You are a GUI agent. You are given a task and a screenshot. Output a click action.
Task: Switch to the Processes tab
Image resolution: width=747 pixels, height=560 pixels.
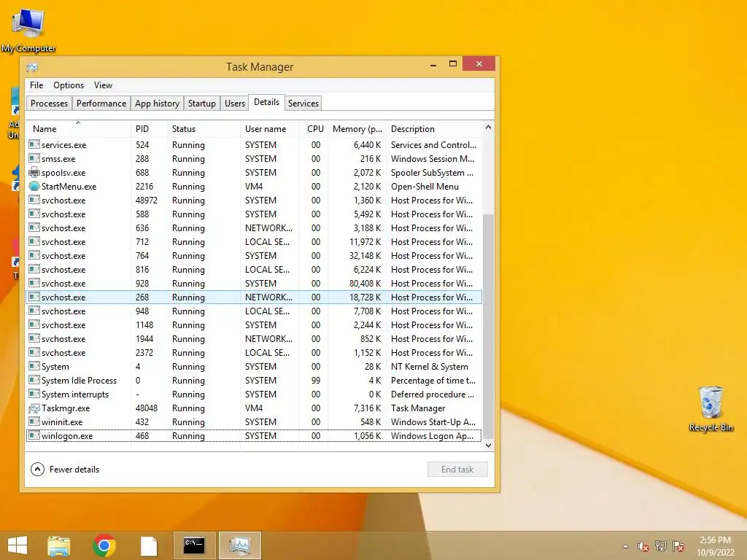pyautogui.click(x=49, y=104)
